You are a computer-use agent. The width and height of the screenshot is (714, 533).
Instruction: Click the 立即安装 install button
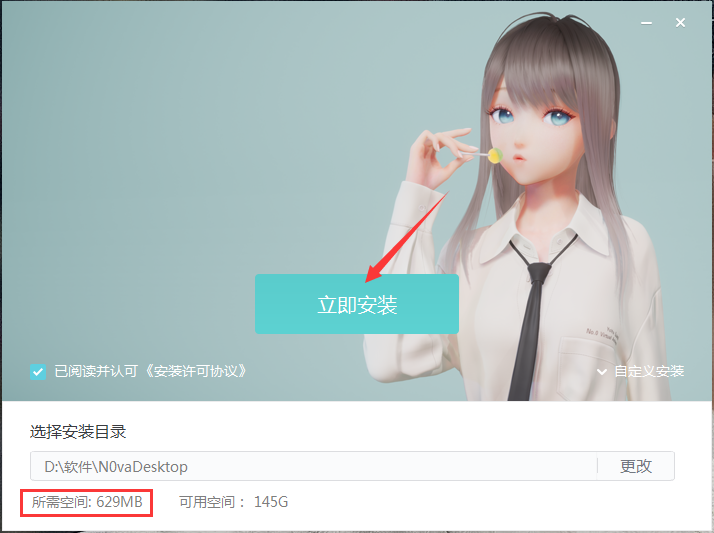[357, 304]
